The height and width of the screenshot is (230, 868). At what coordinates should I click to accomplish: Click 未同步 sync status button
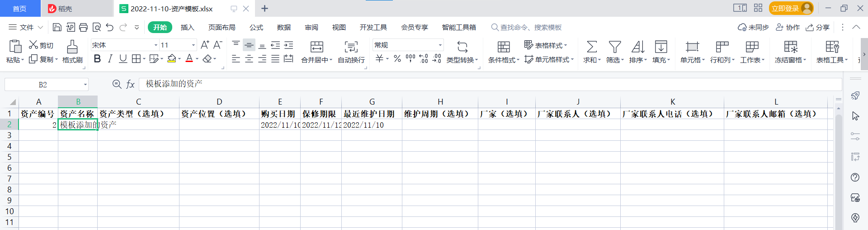pos(753,28)
